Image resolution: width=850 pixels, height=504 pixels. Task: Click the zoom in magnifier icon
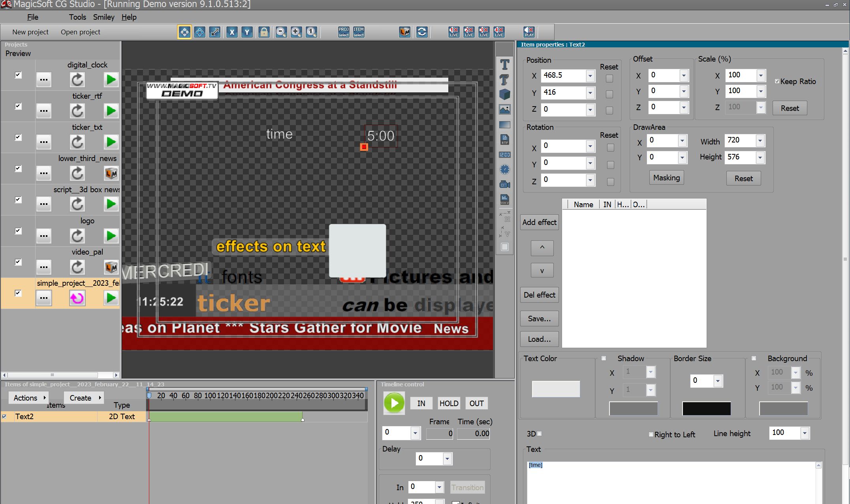point(296,32)
